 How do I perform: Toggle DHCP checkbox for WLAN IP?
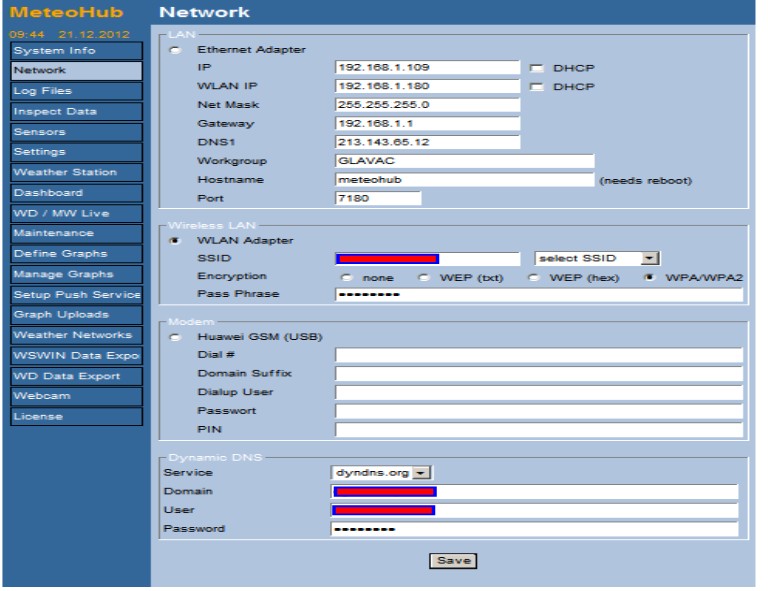pos(535,86)
